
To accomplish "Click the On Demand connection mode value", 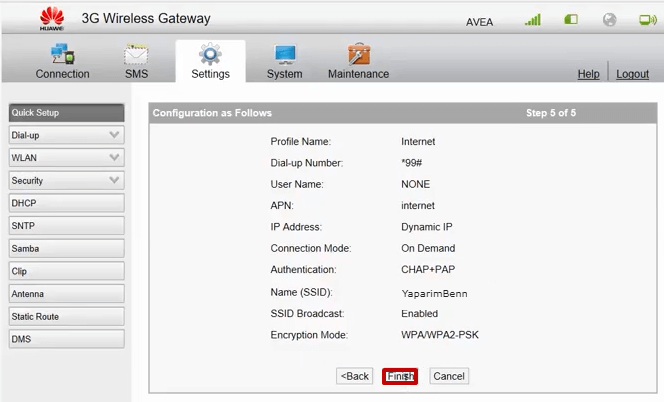I will pos(428,248).
